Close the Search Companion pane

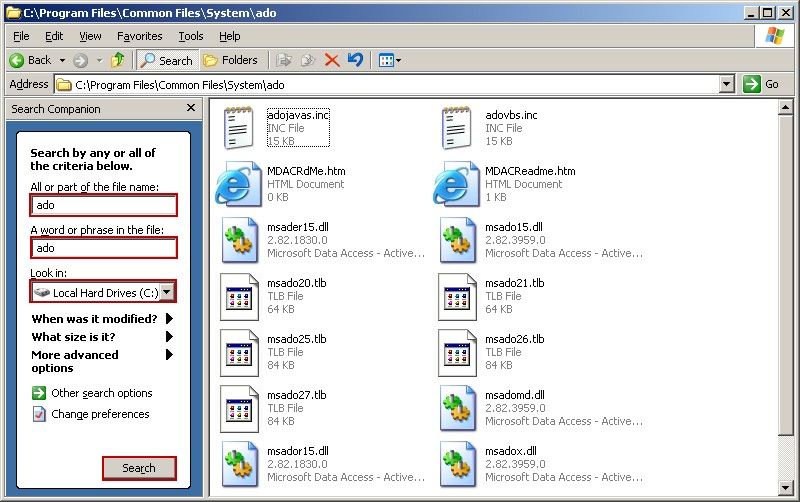point(191,108)
